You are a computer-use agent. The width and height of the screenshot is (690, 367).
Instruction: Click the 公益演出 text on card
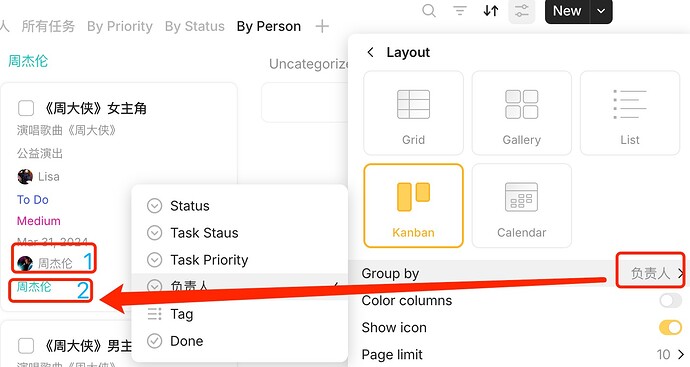point(40,154)
